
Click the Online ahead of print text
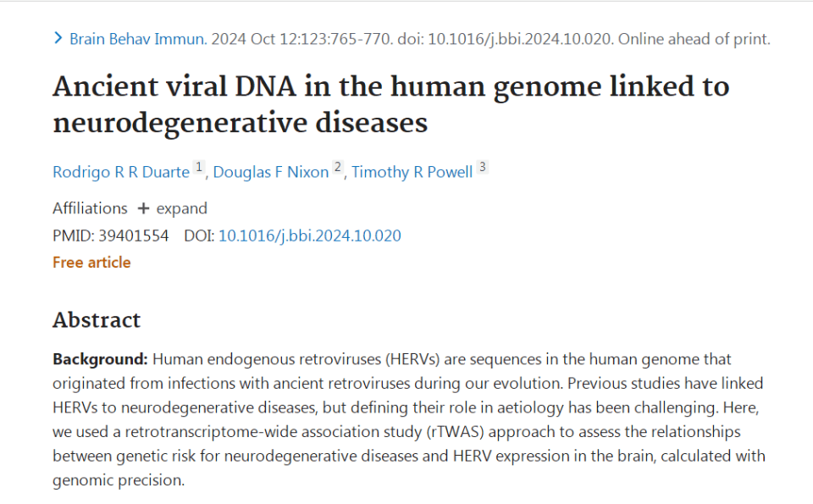click(x=694, y=39)
